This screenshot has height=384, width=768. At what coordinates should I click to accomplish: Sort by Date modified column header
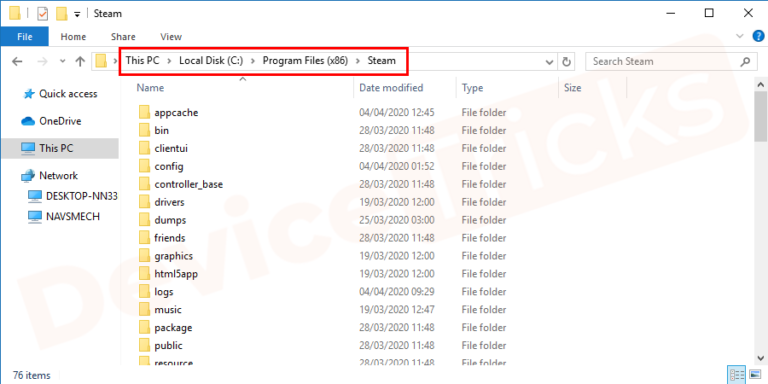click(391, 88)
